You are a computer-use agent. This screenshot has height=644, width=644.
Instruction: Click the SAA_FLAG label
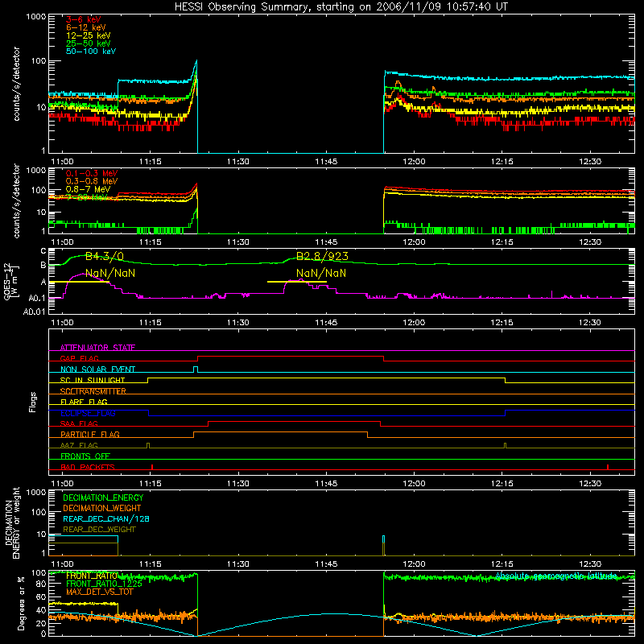[x=79, y=423]
